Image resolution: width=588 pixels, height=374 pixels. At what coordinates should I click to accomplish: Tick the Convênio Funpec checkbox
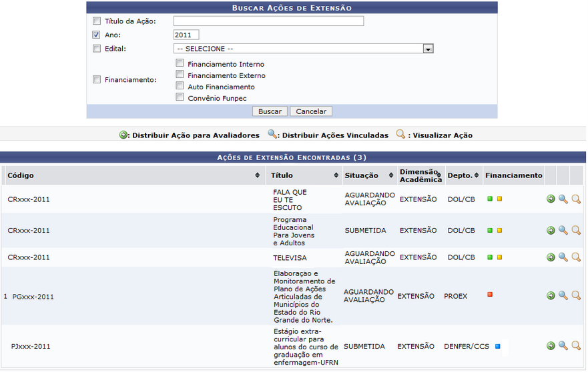pyautogui.click(x=180, y=97)
